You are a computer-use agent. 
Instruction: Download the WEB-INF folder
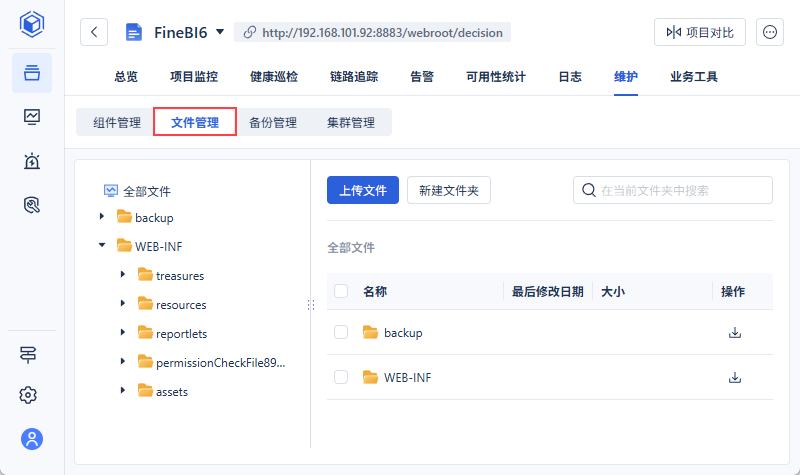coord(735,378)
